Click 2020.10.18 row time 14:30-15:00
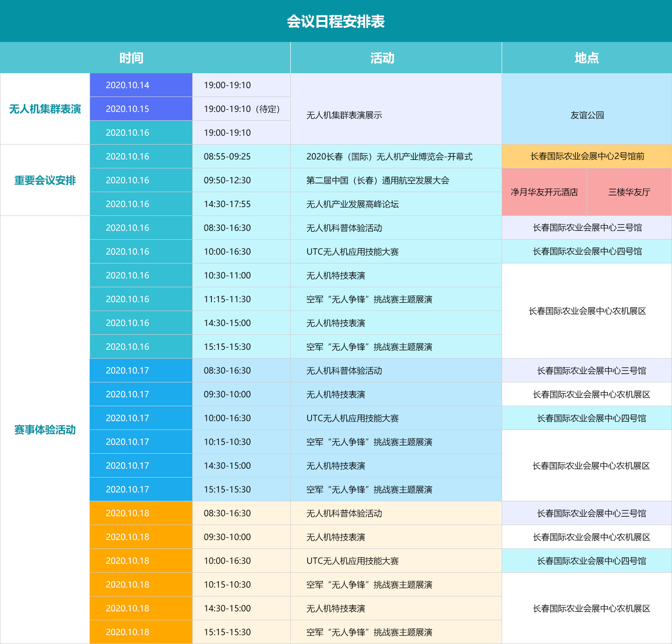Image resolution: width=672 pixels, height=644 pixels. point(241,608)
